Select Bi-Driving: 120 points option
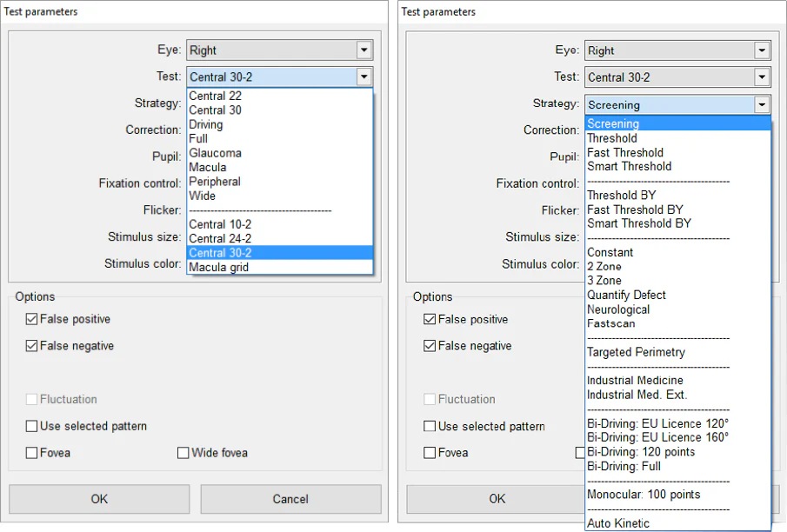Screen dimensions: 787x532 tap(677, 452)
